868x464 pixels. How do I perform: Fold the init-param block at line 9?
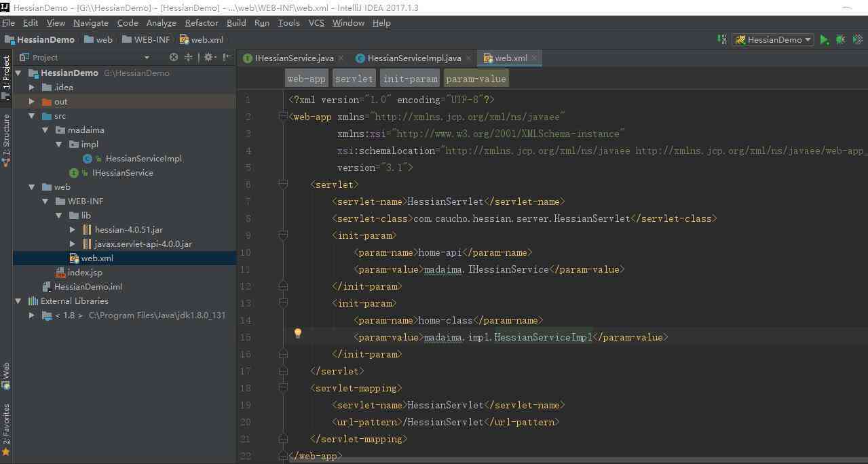pyautogui.click(x=283, y=235)
